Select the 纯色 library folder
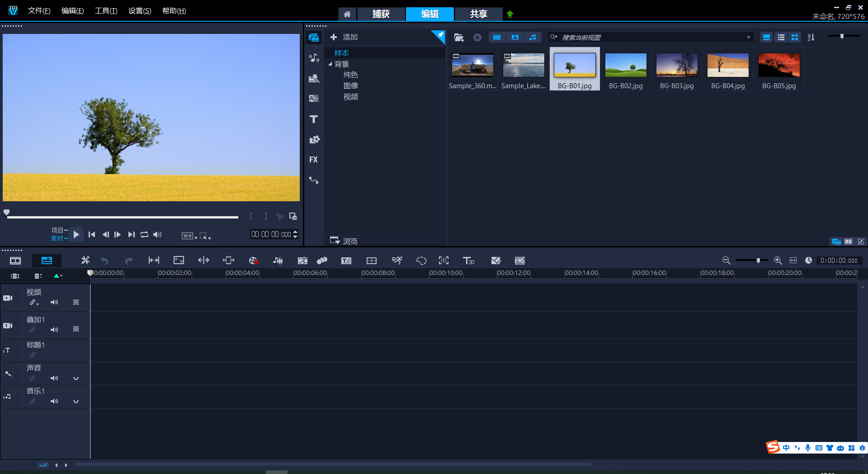The image size is (868, 474). pos(350,75)
